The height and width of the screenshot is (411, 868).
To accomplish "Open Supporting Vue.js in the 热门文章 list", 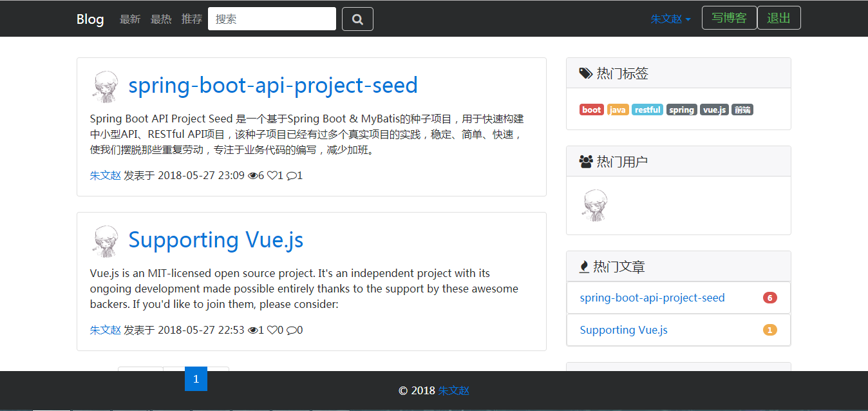I will point(623,330).
